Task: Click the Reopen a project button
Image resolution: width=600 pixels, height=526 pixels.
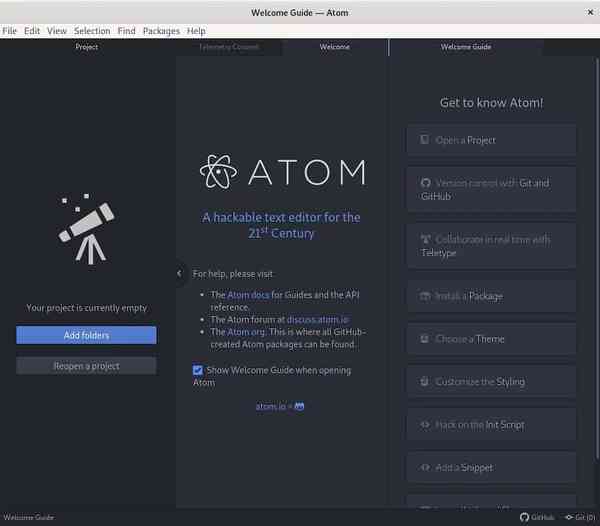Action: pos(86,366)
